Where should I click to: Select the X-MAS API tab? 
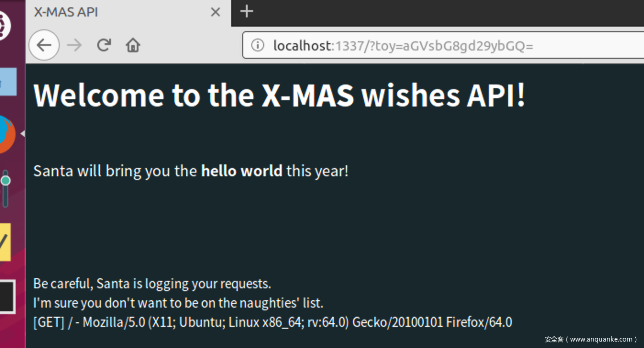(x=105, y=12)
